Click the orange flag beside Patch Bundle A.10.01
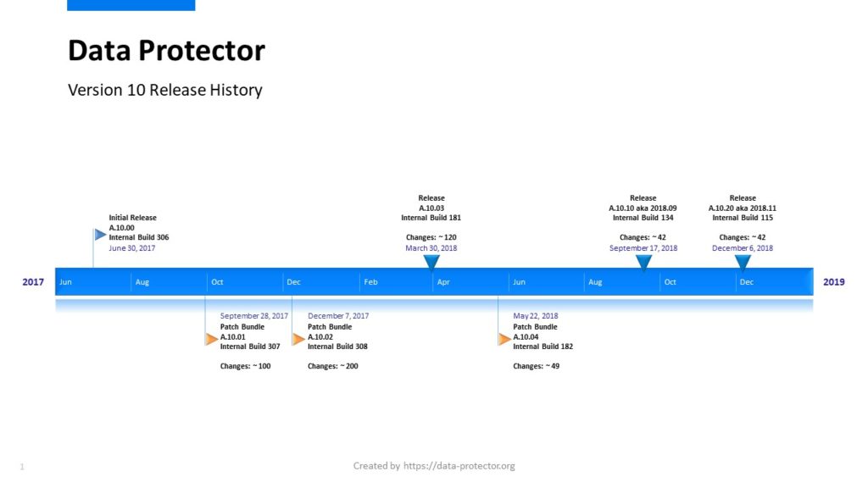 [x=211, y=340]
